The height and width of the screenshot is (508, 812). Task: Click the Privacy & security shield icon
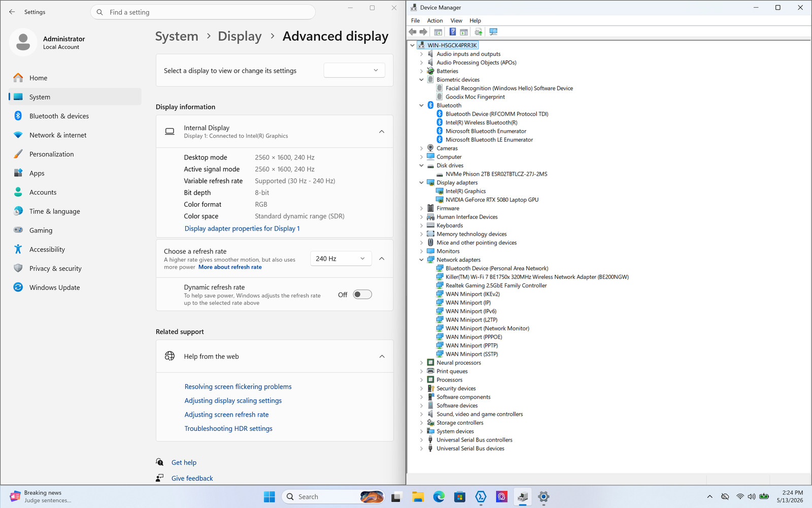(18, 268)
